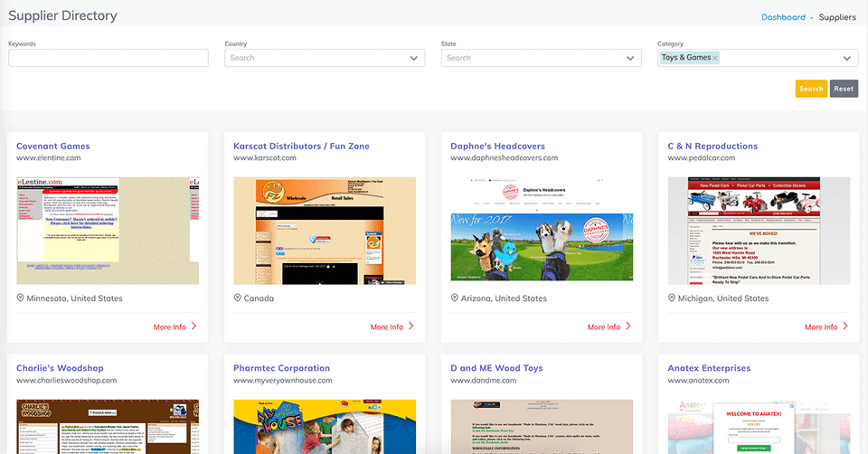This screenshot has width=868, height=454.
Task: Click www.myveryownhouse.com URL text
Action: coord(283,381)
